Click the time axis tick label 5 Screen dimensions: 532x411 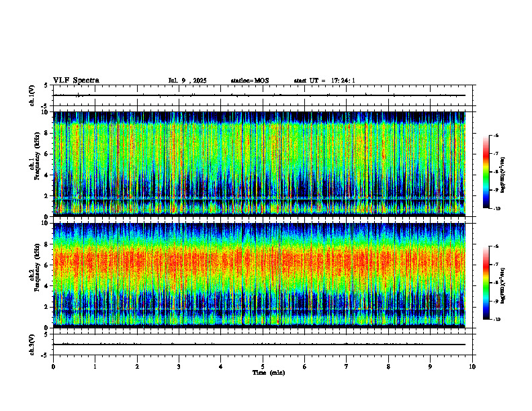pyautogui.click(x=263, y=367)
